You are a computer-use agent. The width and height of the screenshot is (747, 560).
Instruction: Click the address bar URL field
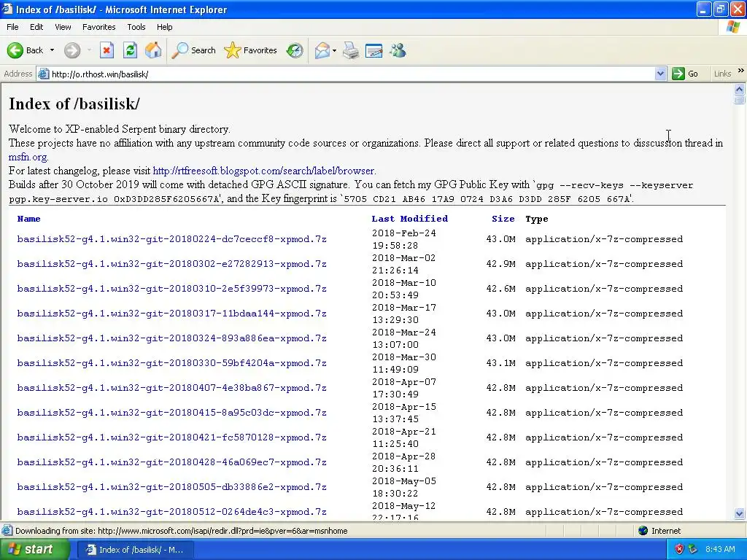click(x=352, y=74)
